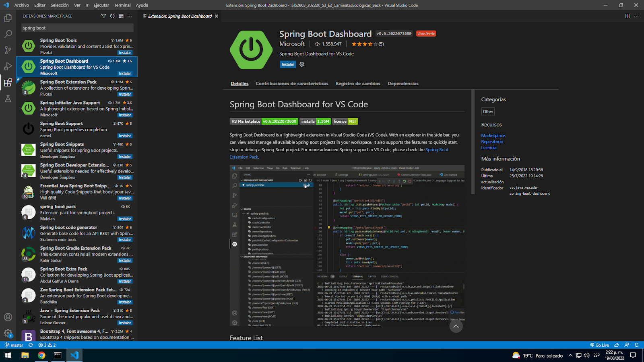Open the Terminal menu
This screenshot has width=644, height=362.
click(x=122, y=5)
